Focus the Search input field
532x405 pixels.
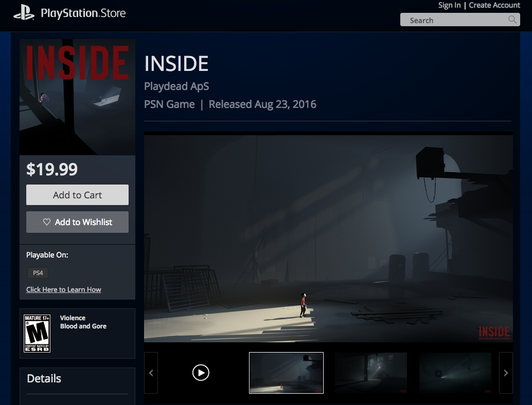(x=460, y=20)
